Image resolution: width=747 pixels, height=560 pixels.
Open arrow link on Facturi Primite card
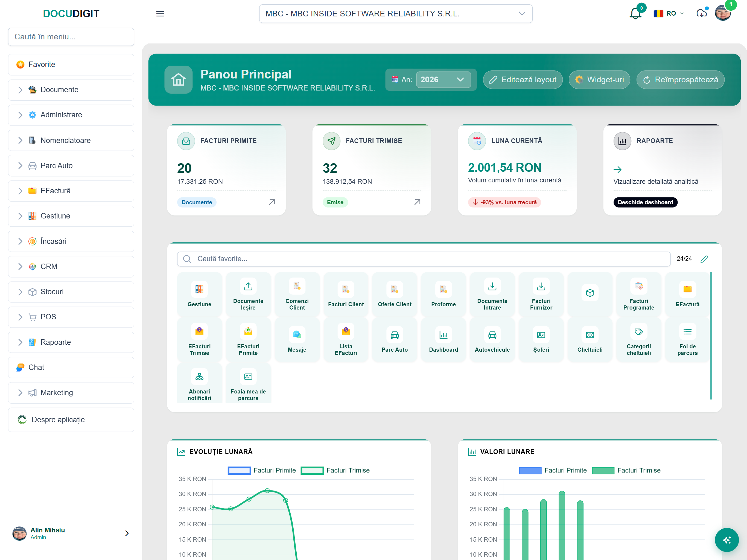click(272, 202)
